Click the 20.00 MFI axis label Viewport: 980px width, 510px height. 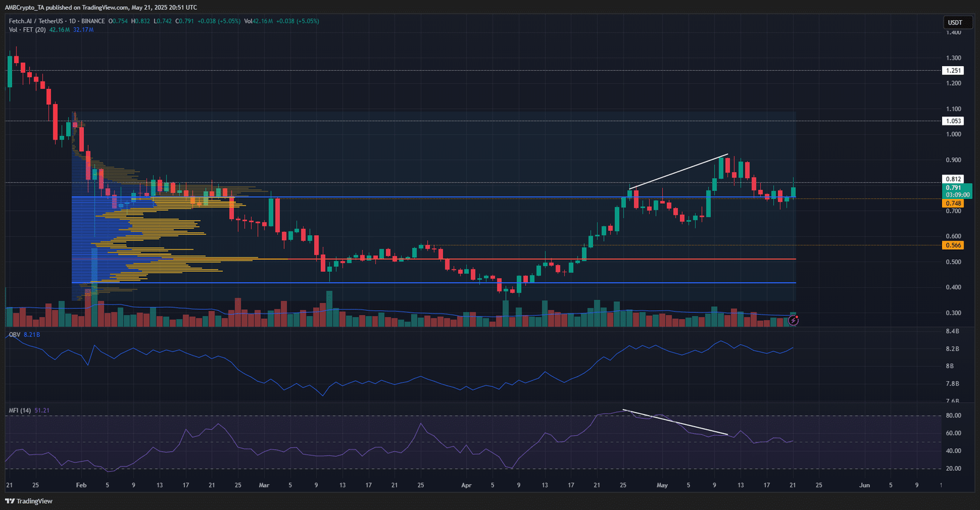click(x=954, y=469)
